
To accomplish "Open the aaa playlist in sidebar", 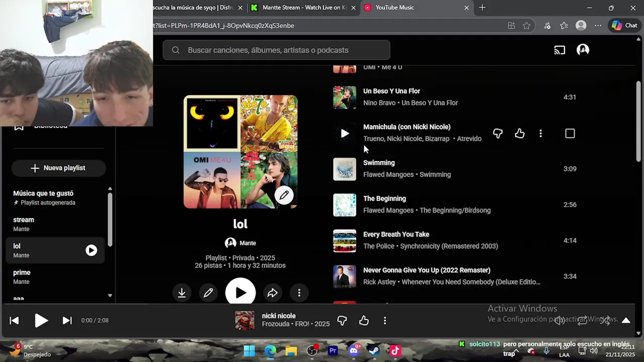I will tap(19, 299).
